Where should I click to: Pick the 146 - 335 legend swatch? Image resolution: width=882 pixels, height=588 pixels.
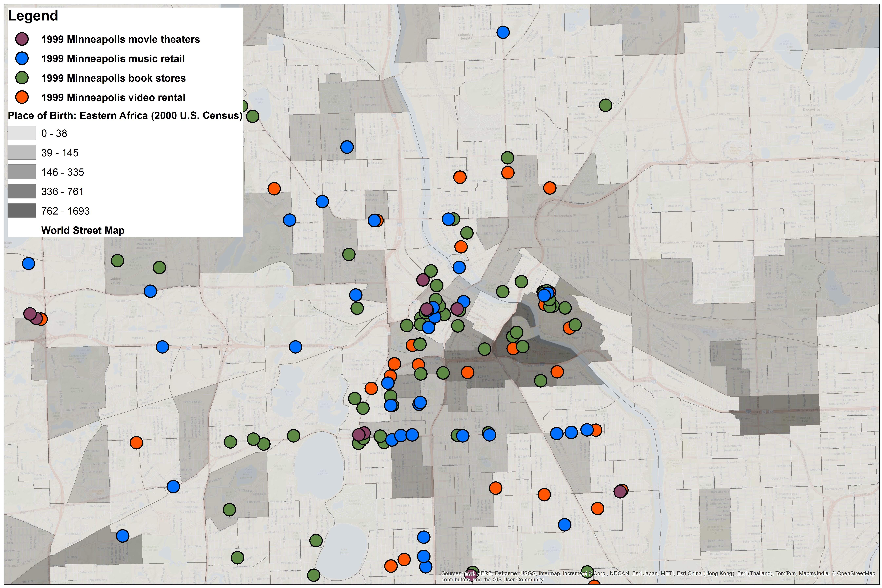(22, 172)
